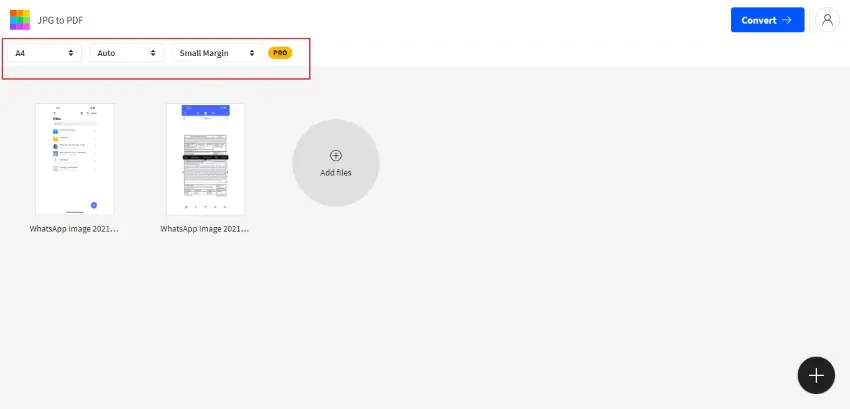Click the Add files circle button
Screen dimensions: 850x409
[x=336, y=163]
